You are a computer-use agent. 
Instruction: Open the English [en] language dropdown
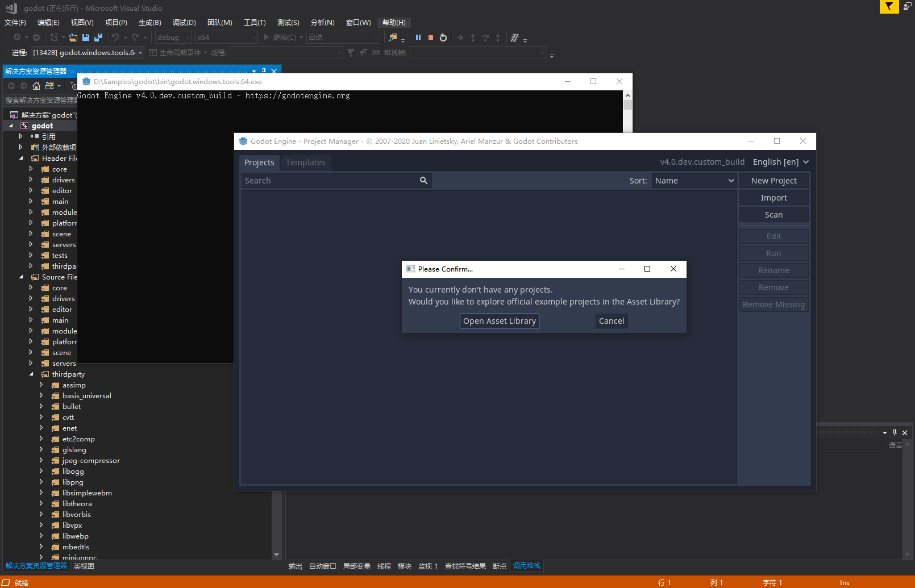780,162
